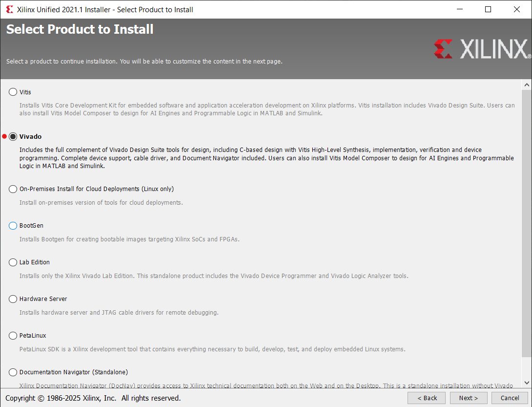Click 'Installs only the Xilinx Vivado Lab Edition' text
Viewport: 532px width, 407px height.
214,276
